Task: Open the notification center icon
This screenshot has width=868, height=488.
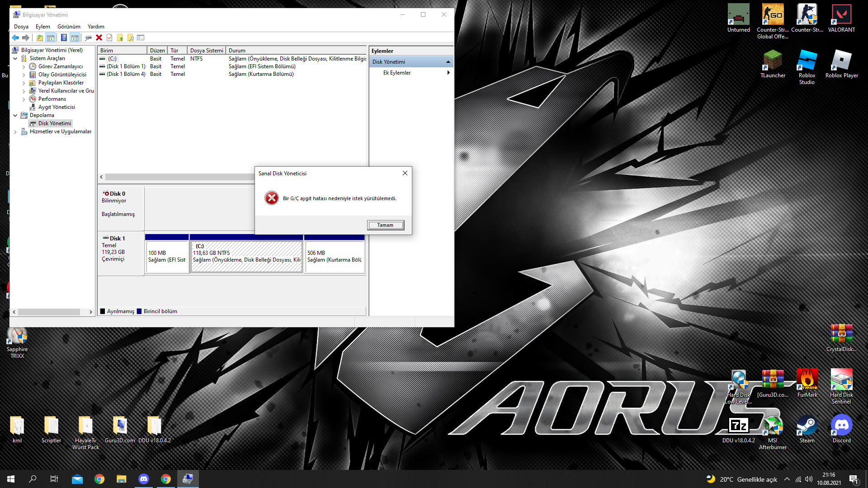Action: pos(854,479)
